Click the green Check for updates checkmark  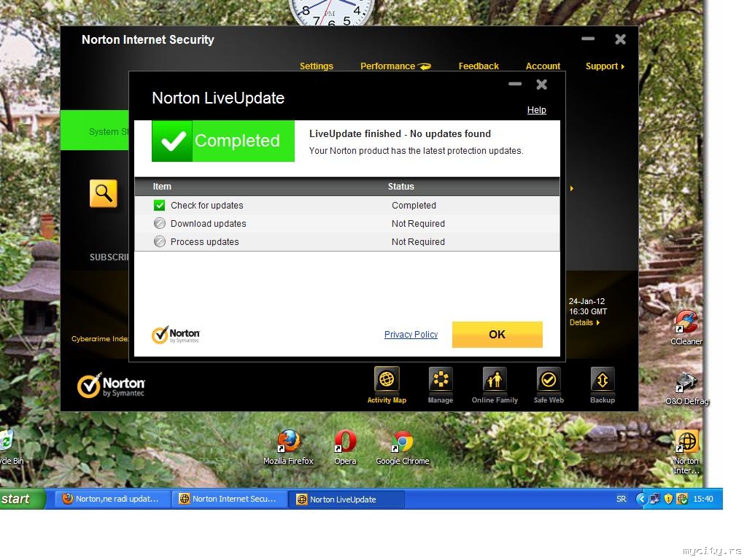[160, 205]
